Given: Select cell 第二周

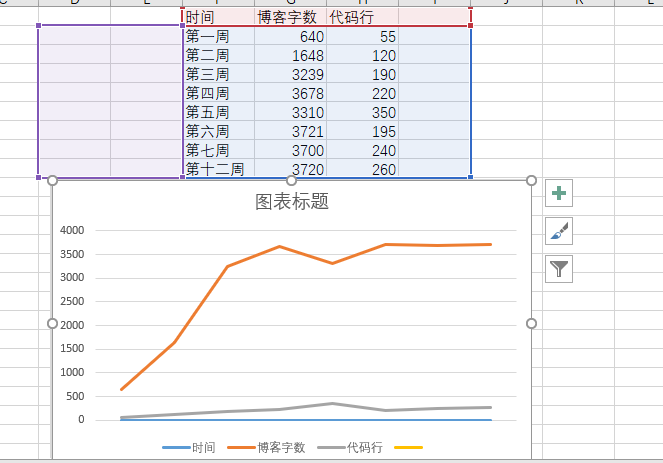Looking at the screenshot, I should 219,55.
